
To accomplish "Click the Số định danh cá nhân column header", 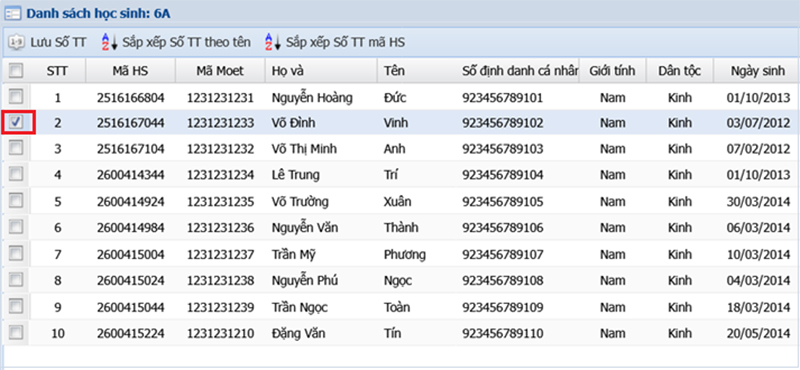I will [518, 71].
